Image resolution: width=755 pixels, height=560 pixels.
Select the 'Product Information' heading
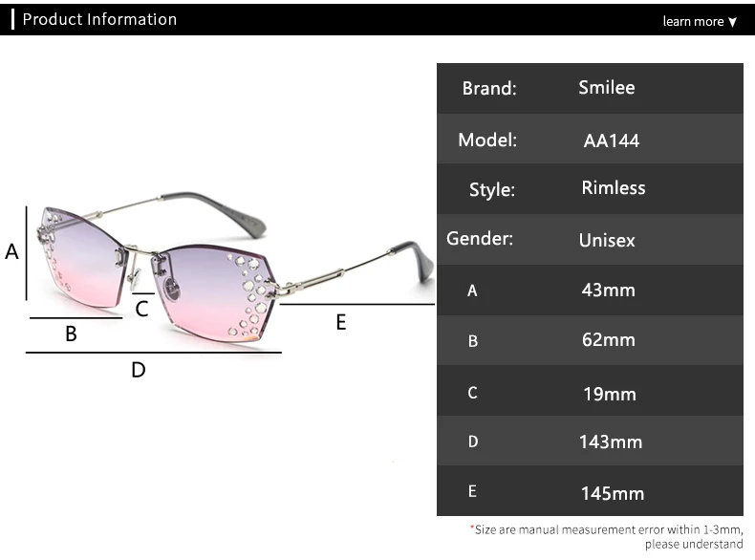99,19
